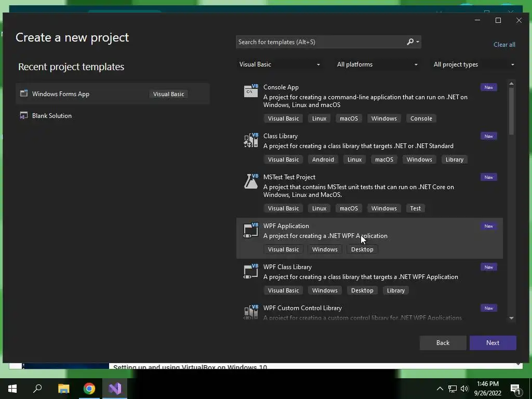Select Windows Forms App recent template

pos(113,94)
